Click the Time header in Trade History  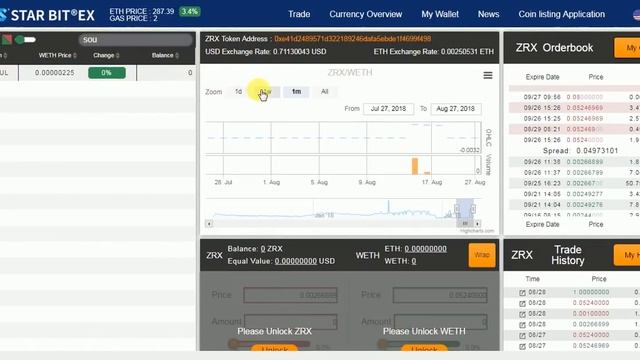532,279
